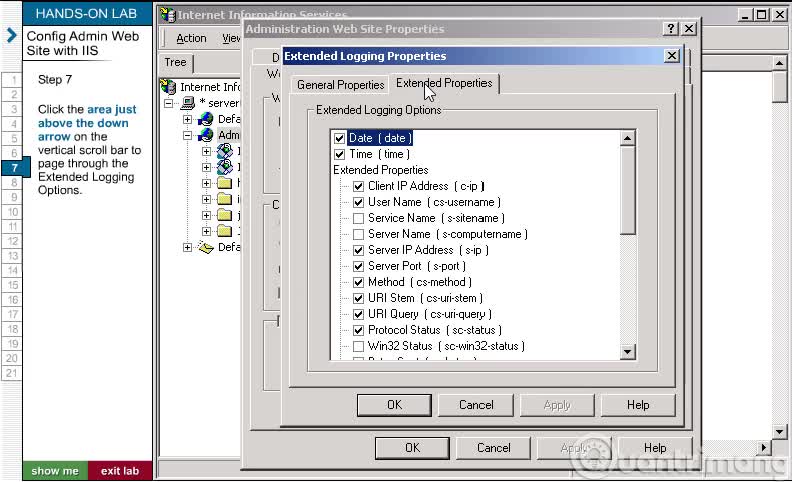
Task: Click IIS window vertical scroll-up arrow
Action: [779, 64]
